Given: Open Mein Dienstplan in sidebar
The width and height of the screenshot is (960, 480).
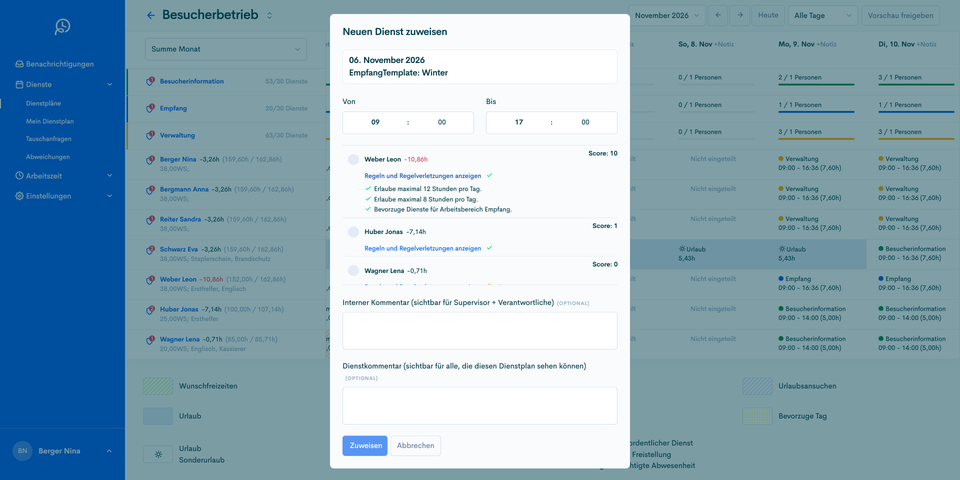Looking at the screenshot, I should tap(50, 121).
